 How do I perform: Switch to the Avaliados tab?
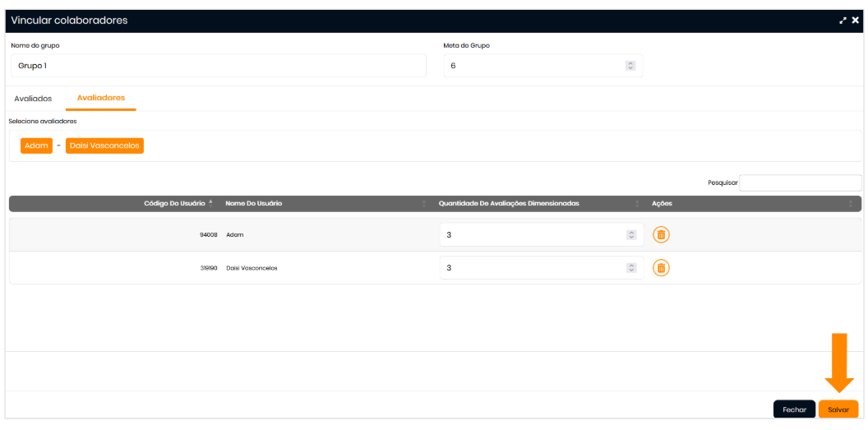coord(33,99)
